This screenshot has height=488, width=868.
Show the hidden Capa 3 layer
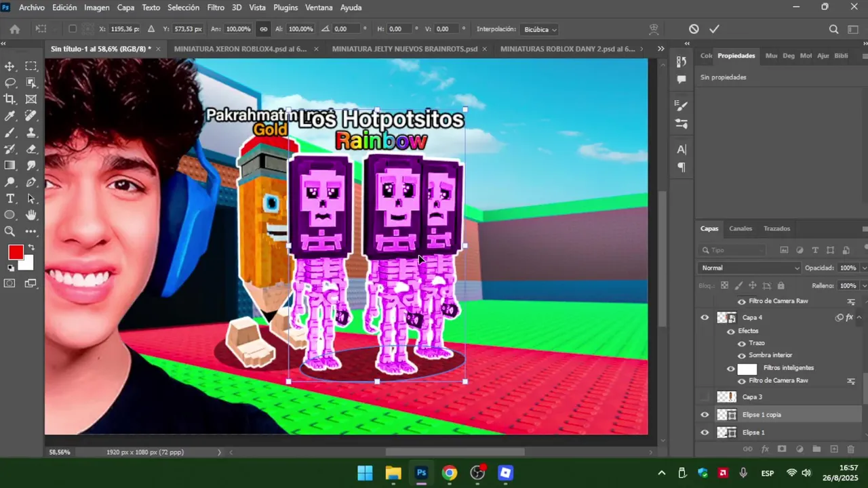point(705,397)
